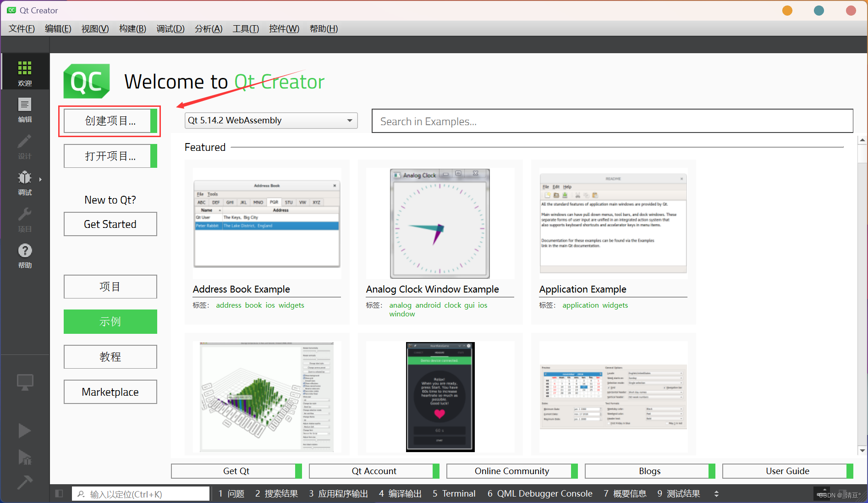This screenshot has width=868, height=503.
Task: Click the examples scrollbar up arrow
Action: pos(863,140)
